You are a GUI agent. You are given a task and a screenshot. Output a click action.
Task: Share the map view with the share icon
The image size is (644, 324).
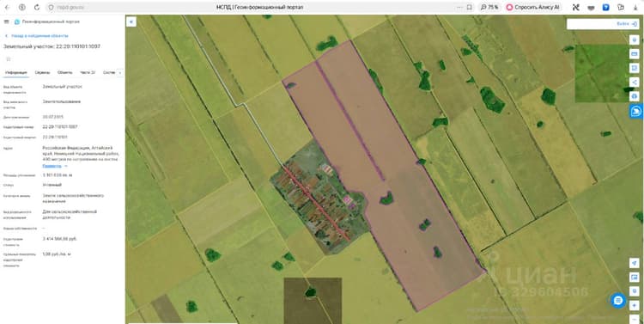[635, 83]
